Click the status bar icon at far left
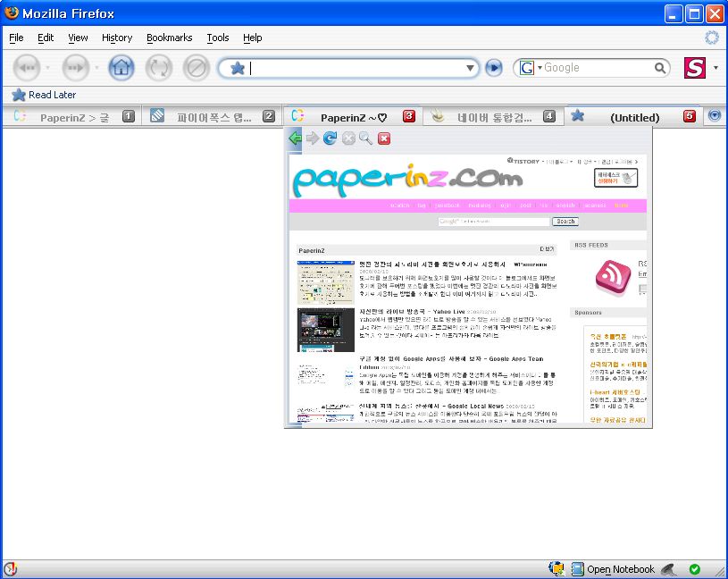Viewport: 728px width, 579px height. [10, 569]
